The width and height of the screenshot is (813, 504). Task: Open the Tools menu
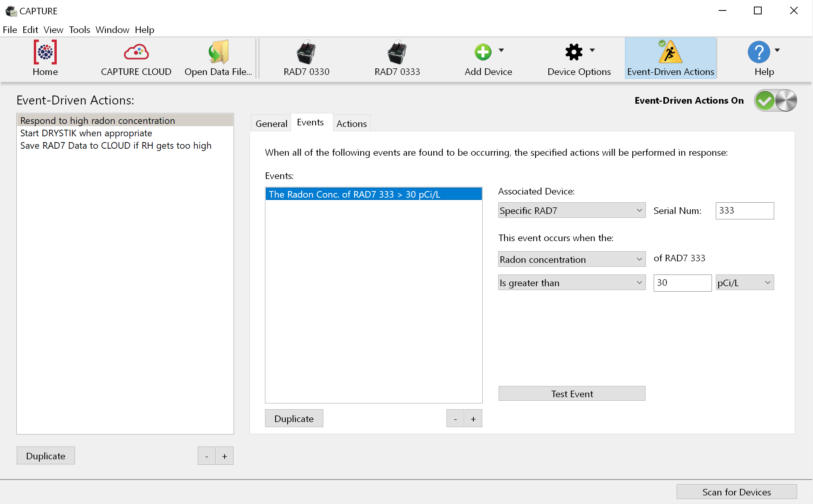79,30
